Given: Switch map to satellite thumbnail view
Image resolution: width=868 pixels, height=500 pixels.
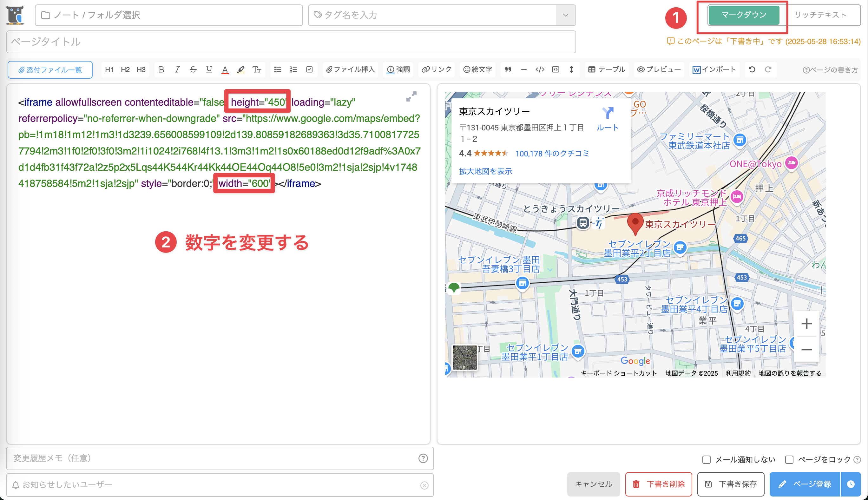Looking at the screenshot, I should [x=464, y=358].
